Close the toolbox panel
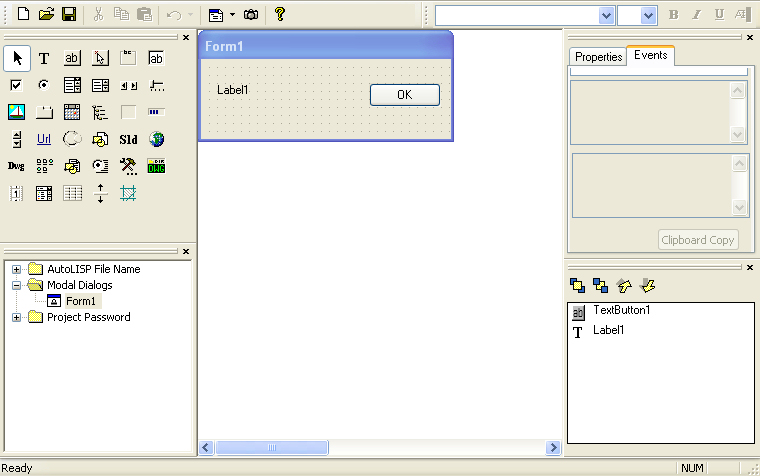Viewport: 760px width, 476px height. click(x=186, y=37)
